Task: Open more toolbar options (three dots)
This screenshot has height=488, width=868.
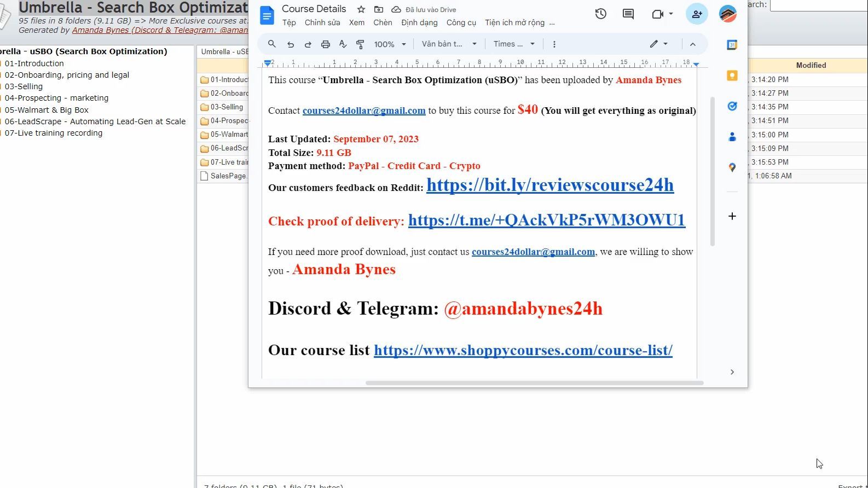Action: (x=554, y=44)
